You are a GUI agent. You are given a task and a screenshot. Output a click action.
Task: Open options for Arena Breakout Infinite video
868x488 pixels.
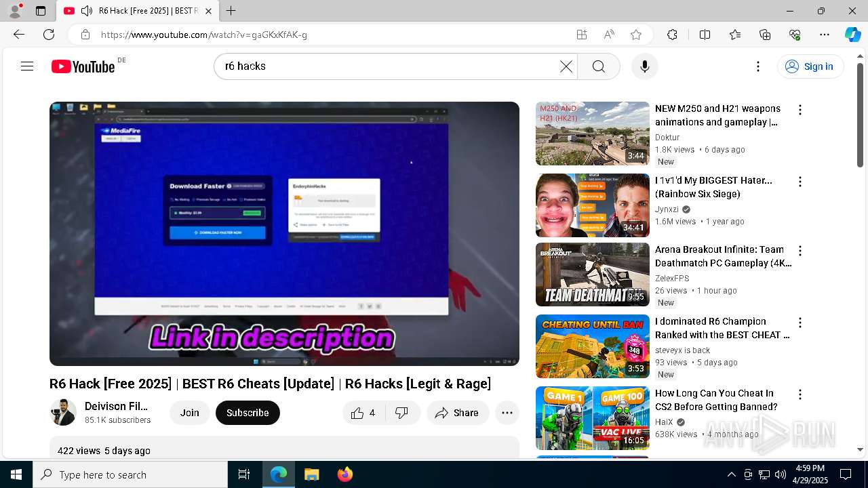[800, 251]
